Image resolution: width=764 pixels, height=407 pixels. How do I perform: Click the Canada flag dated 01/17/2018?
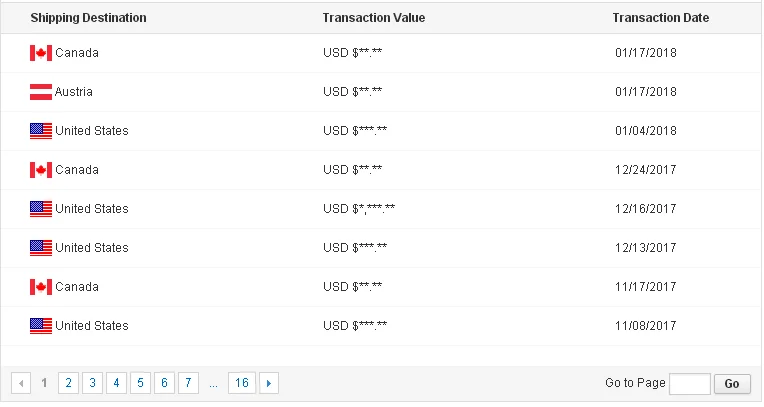(x=41, y=53)
